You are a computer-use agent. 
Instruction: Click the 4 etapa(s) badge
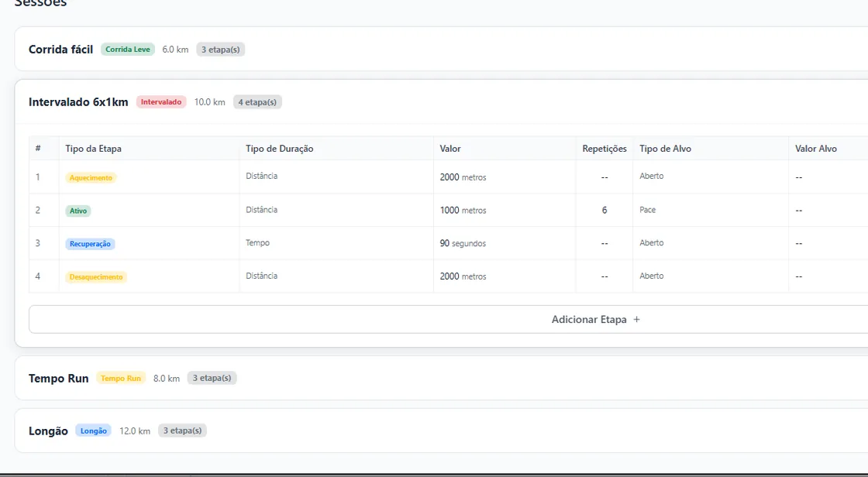coord(257,101)
